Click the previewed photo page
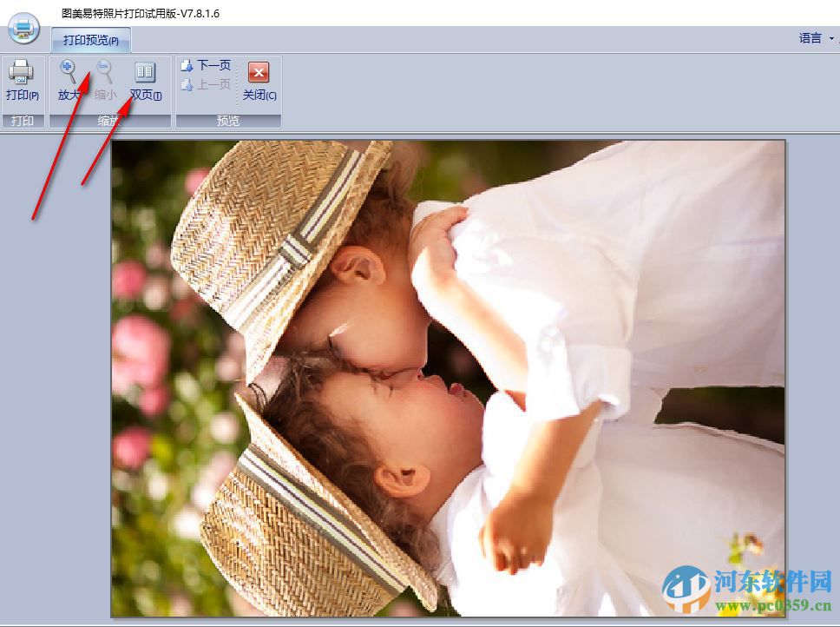This screenshot has width=840, height=627. coord(449,379)
